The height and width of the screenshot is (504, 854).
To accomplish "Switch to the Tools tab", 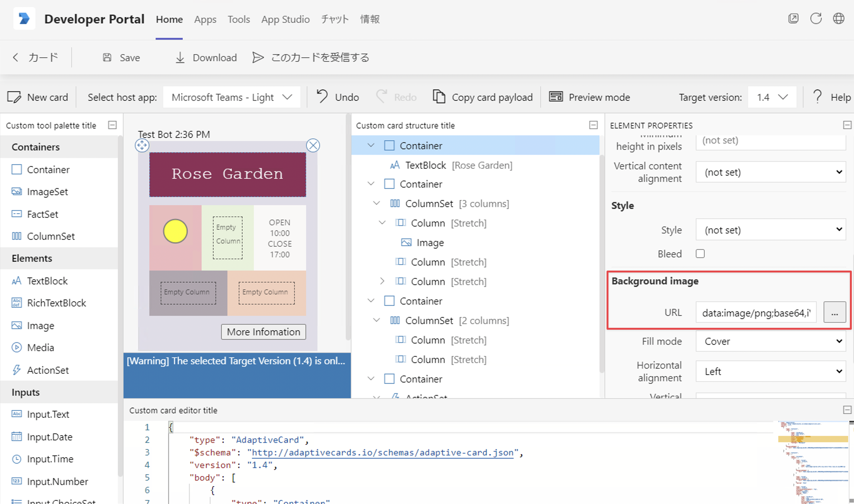I will 239,20.
